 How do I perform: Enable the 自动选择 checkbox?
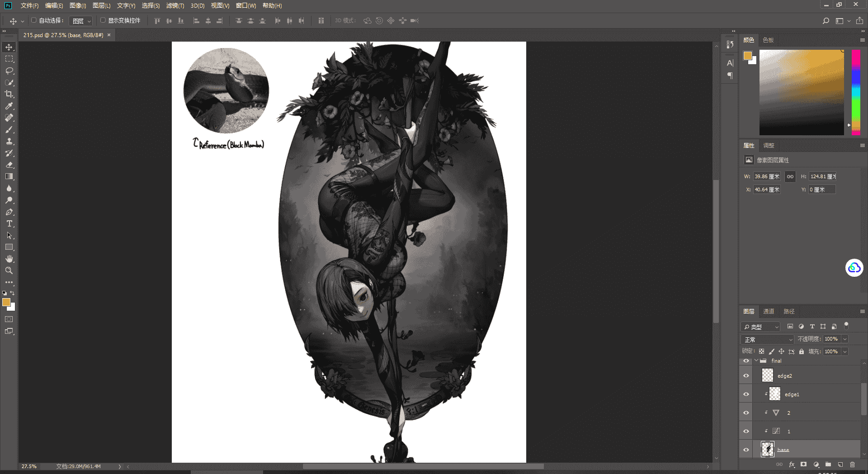pyautogui.click(x=33, y=20)
